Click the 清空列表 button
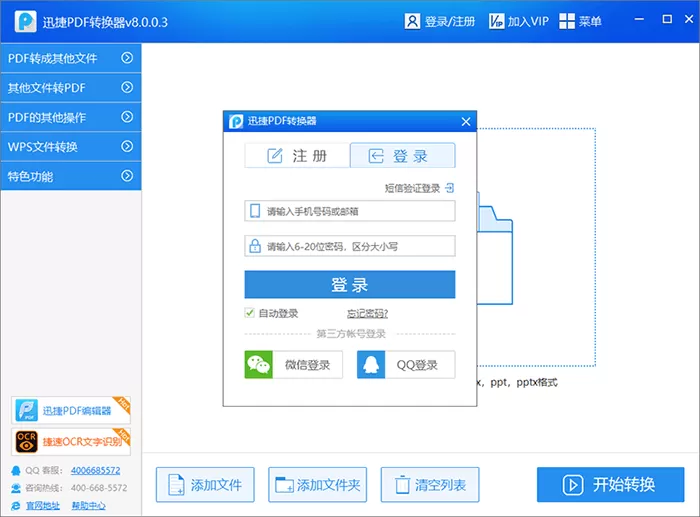This screenshot has height=517, width=700. coord(430,485)
